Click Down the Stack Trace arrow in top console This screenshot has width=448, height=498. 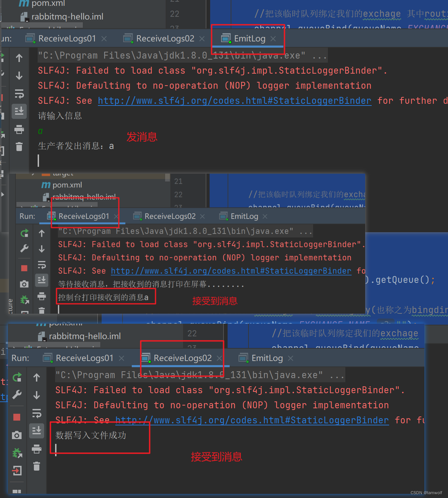coord(19,76)
